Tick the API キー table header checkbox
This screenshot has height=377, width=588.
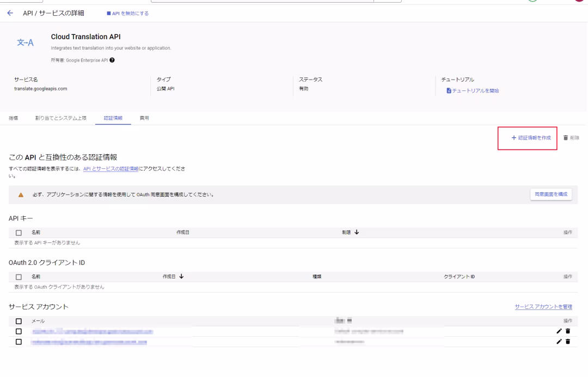19,233
